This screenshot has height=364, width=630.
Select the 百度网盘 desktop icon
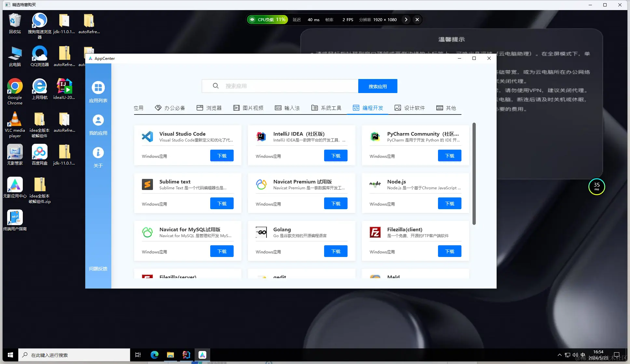click(x=40, y=155)
